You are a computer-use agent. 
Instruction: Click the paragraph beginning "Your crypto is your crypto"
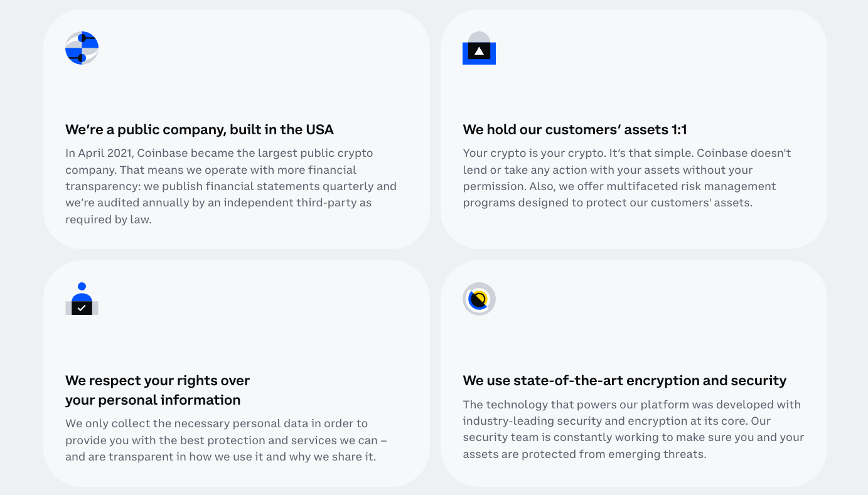[626, 178]
